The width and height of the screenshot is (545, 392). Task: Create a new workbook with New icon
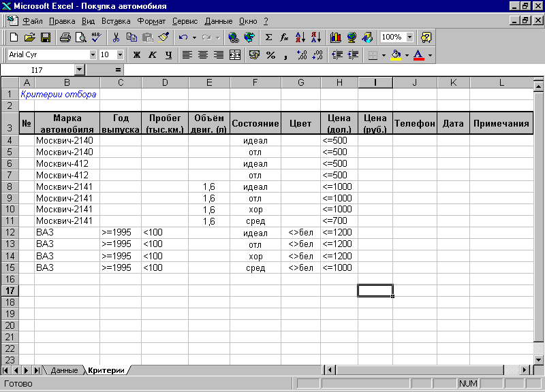point(14,37)
